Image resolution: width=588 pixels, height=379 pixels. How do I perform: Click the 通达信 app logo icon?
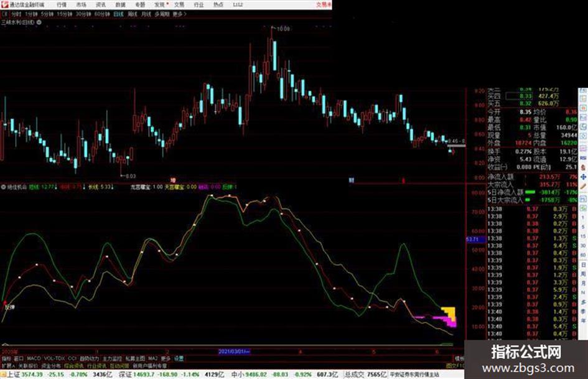[x=4, y=4]
